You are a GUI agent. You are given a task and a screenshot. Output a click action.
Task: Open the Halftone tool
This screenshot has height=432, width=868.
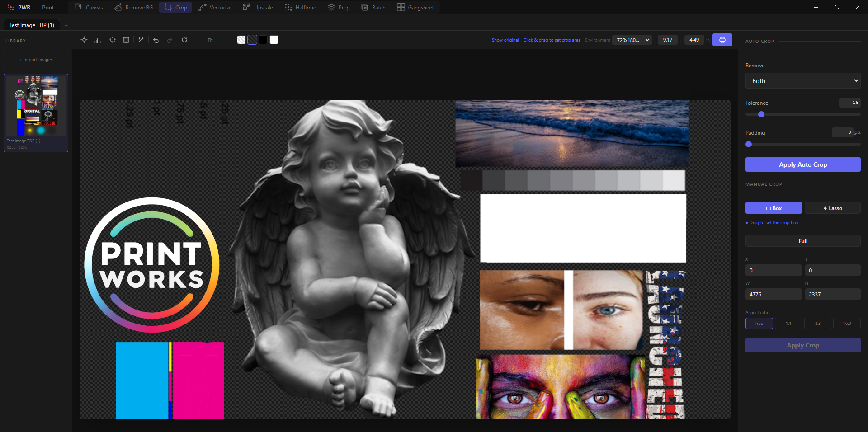[300, 8]
